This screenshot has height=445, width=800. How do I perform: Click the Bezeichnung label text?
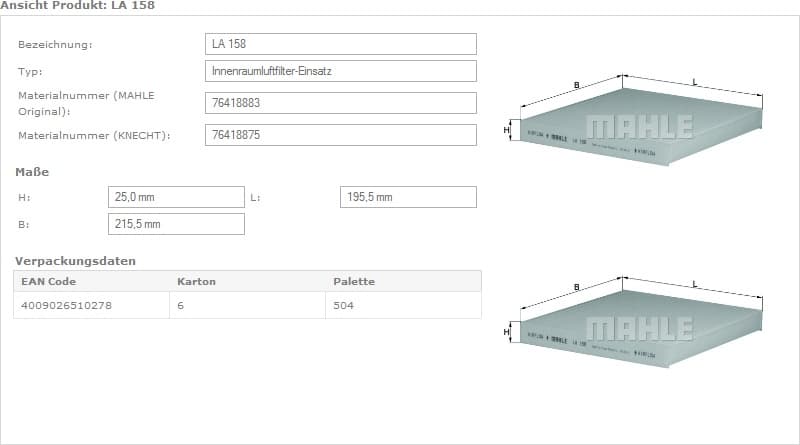[x=55, y=45]
